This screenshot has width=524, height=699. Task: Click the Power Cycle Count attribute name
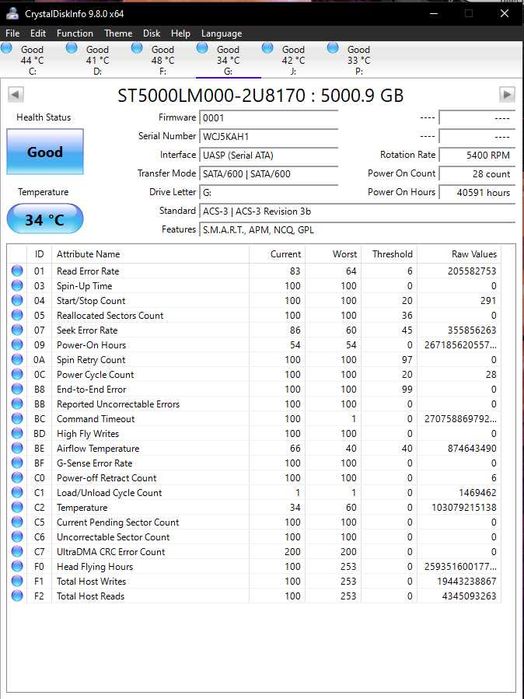point(95,374)
